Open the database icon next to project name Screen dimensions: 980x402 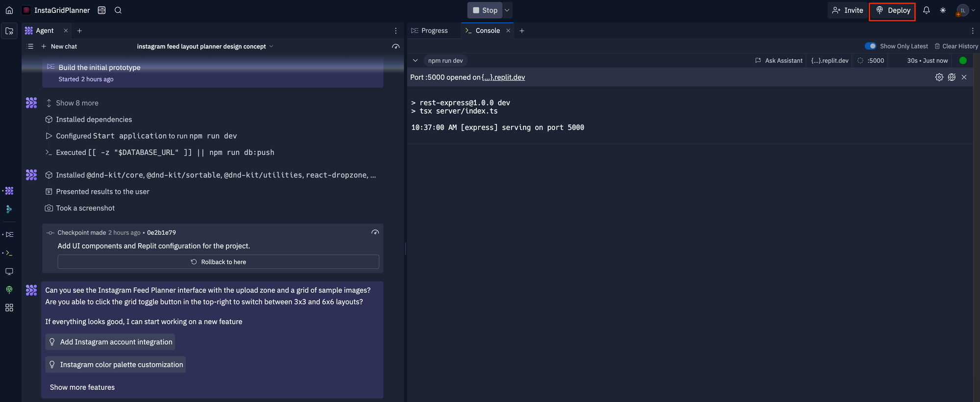[102, 10]
